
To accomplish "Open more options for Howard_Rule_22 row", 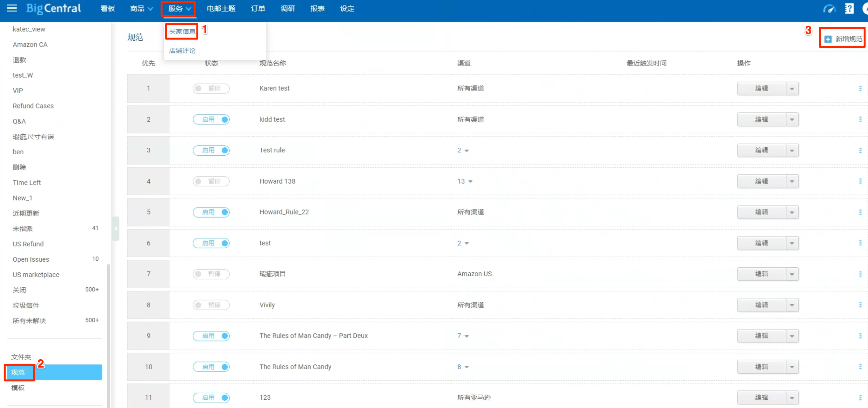I will (860, 212).
